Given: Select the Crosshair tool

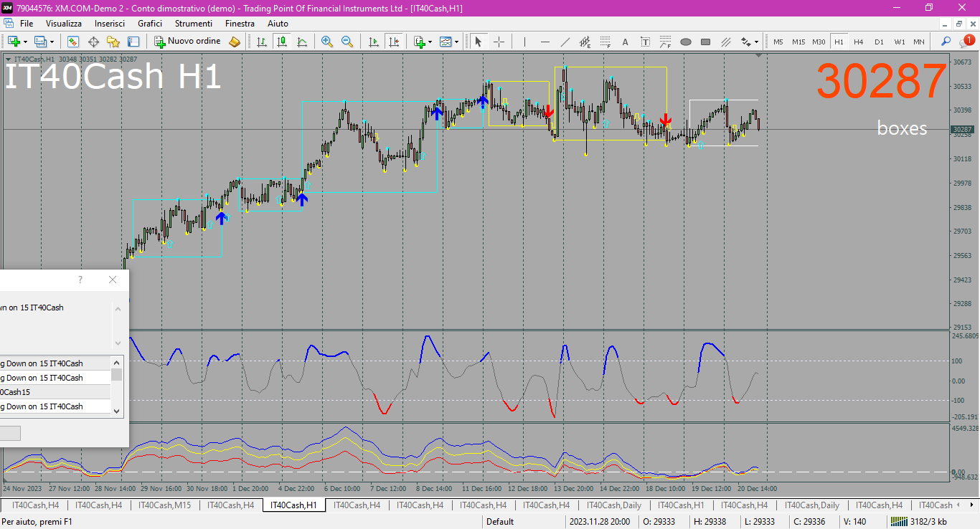Looking at the screenshot, I should click(499, 42).
